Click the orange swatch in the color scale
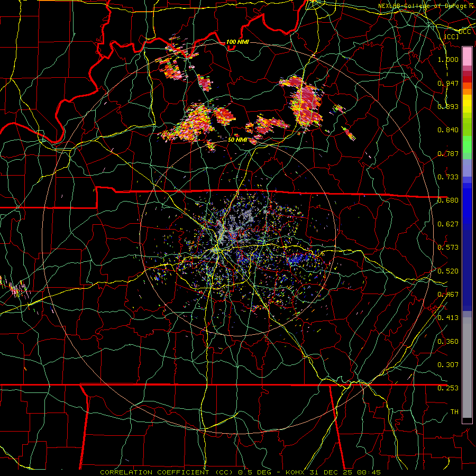Screen dimensions: 476x476 tap(467, 91)
